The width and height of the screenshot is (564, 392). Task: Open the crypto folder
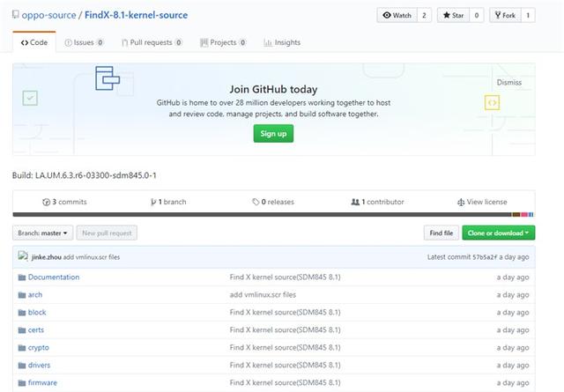pos(39,347)
